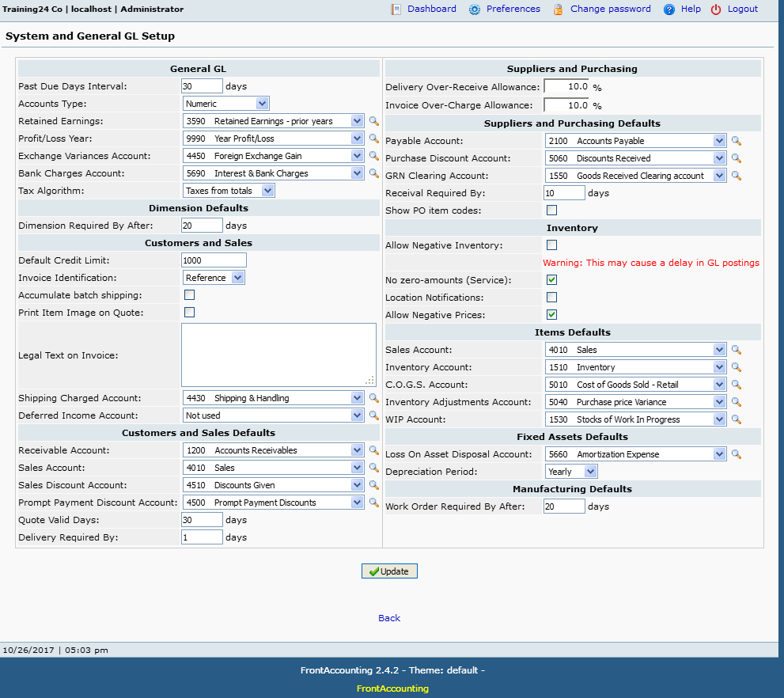Click the Change password lock icon
This screenshot has height=698, width=784.
[558, 9]
